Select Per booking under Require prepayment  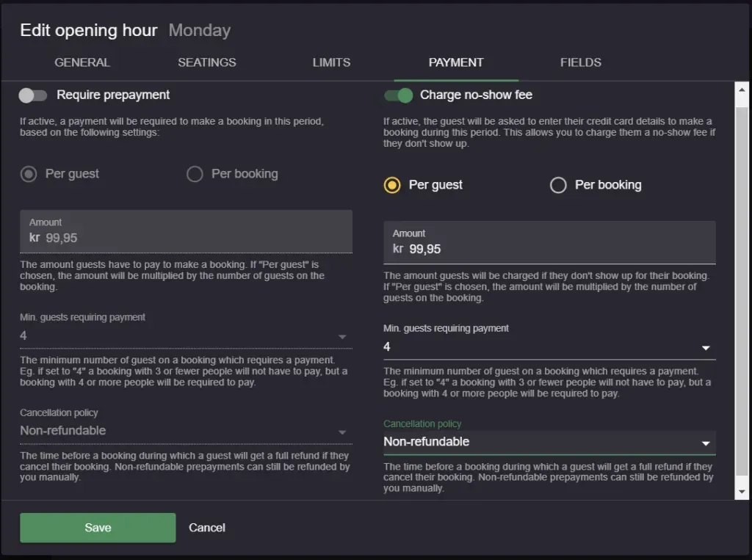195,174
